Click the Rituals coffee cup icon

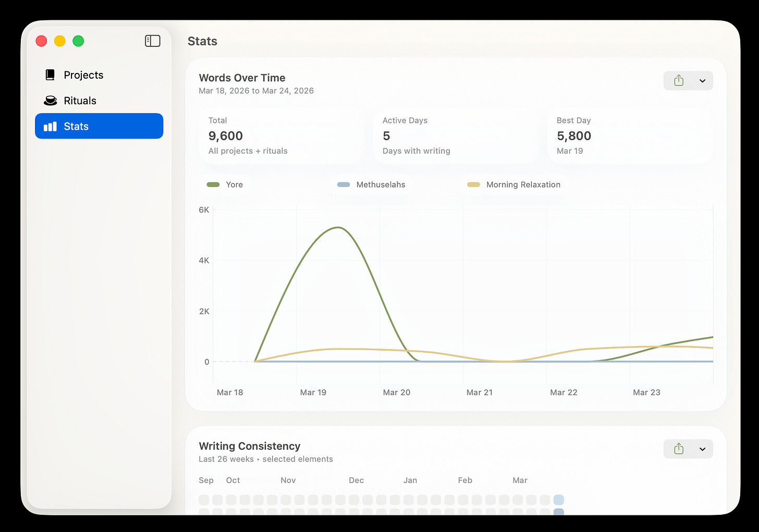point(50,101)
